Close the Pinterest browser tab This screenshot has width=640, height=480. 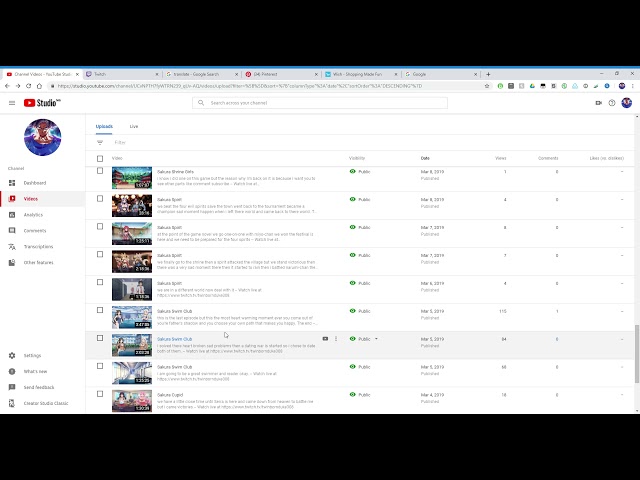coord(316,74)
